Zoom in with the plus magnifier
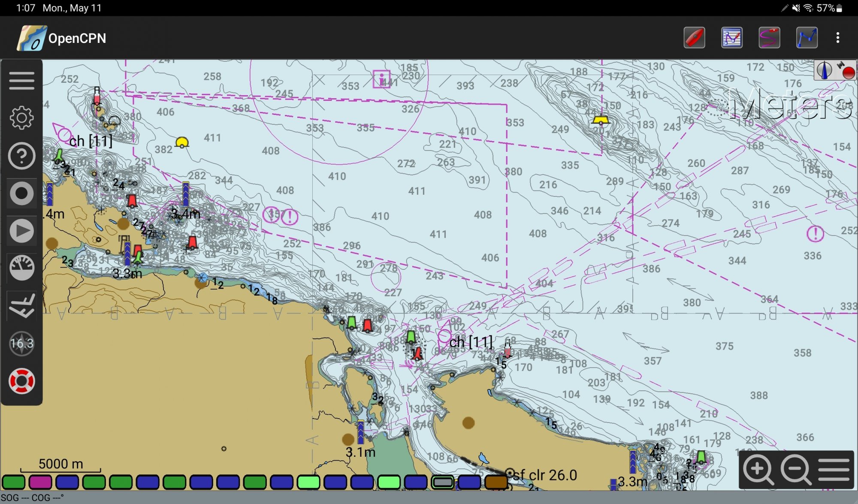 coord(758,470)
